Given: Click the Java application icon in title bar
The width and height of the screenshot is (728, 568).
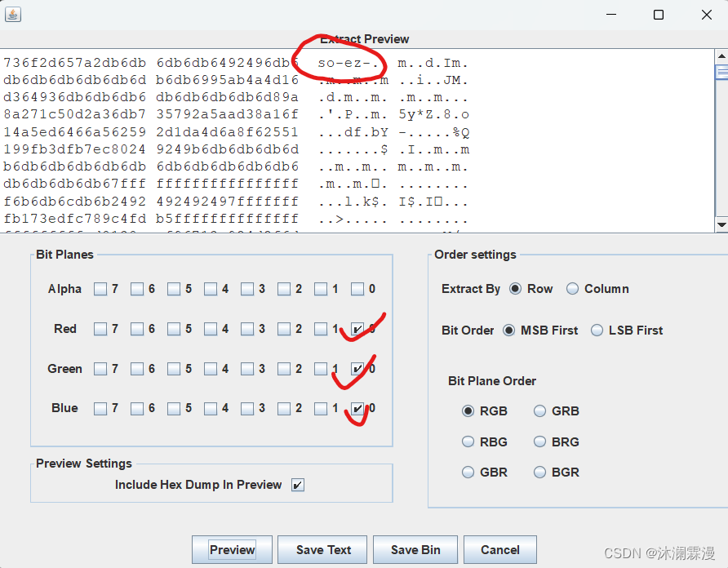Looking at the screenshot, I should (13, 15).
